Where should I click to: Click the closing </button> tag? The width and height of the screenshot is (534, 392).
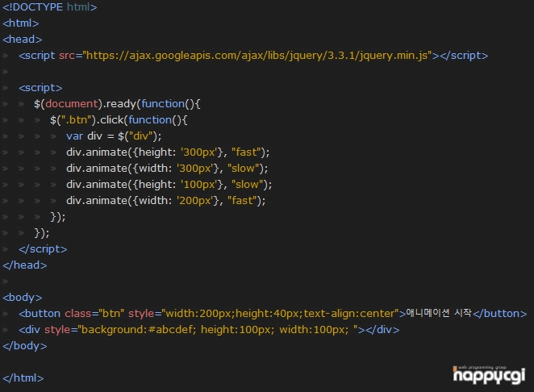[500, 313]
